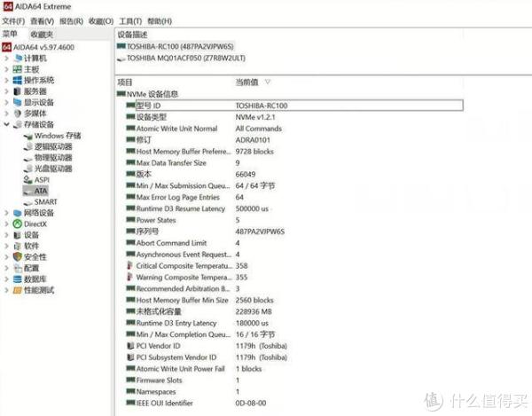Open the 查看(V) menu
Screen dimensions: 532x416
tap(42, 21)
